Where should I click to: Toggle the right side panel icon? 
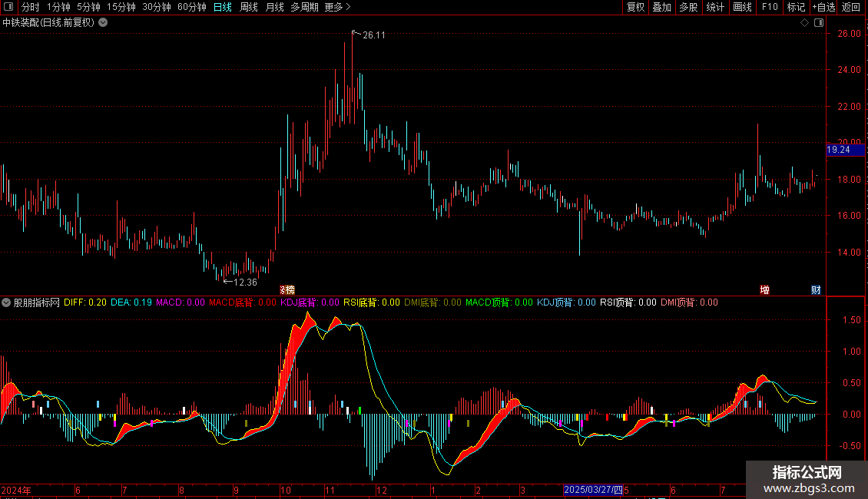[x=819, y=23]
